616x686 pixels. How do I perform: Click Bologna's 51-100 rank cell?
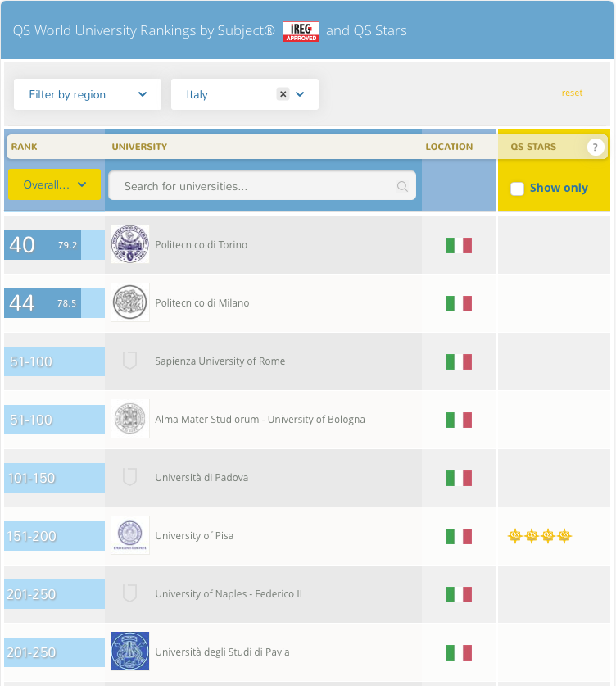point(54,420)
